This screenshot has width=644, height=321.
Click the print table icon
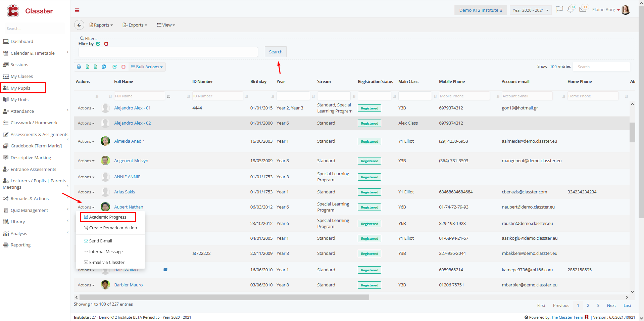pos(79,67)
